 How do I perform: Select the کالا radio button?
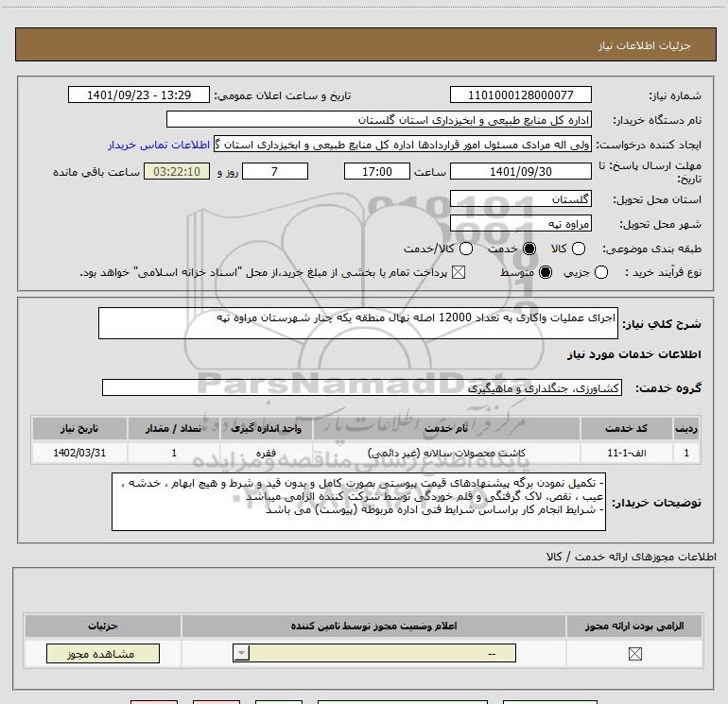579,249
